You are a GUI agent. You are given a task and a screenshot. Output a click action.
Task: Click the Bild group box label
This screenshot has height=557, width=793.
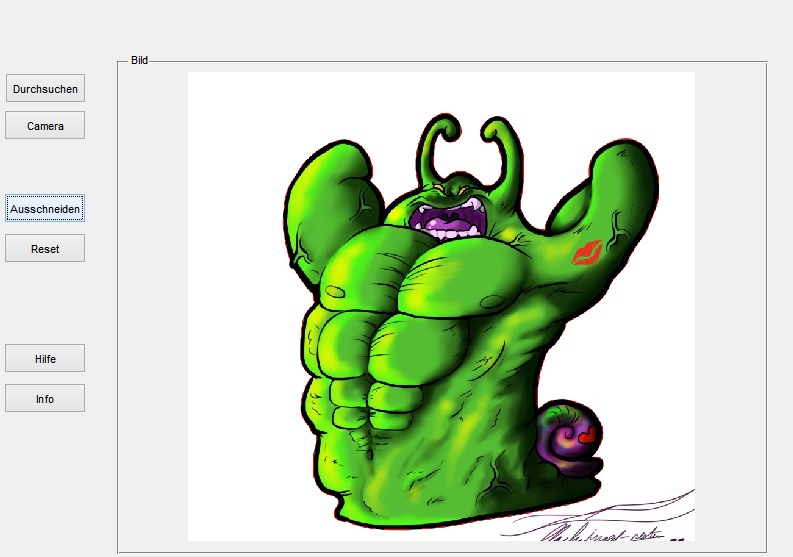(139, 61)
